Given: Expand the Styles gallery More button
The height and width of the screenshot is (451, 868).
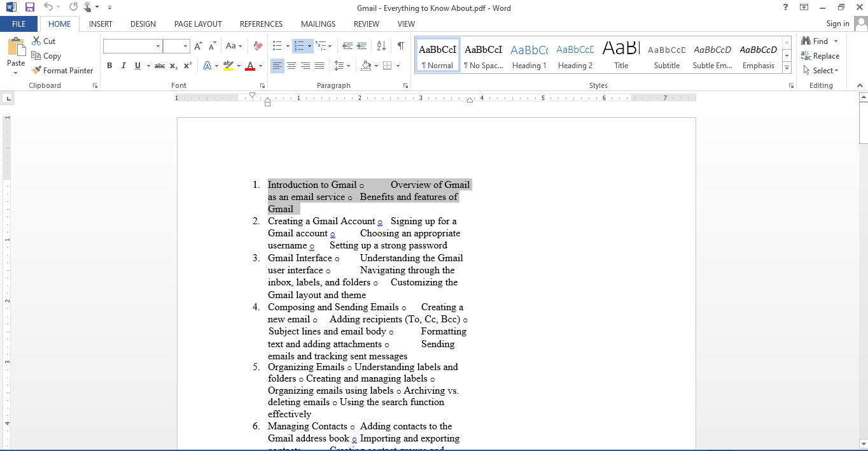Looking at the screenshot, I should (x=787, y=68).
